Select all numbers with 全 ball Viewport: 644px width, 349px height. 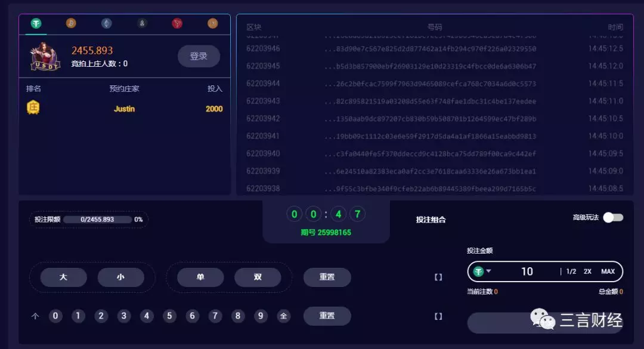click(x=283, y=316)
